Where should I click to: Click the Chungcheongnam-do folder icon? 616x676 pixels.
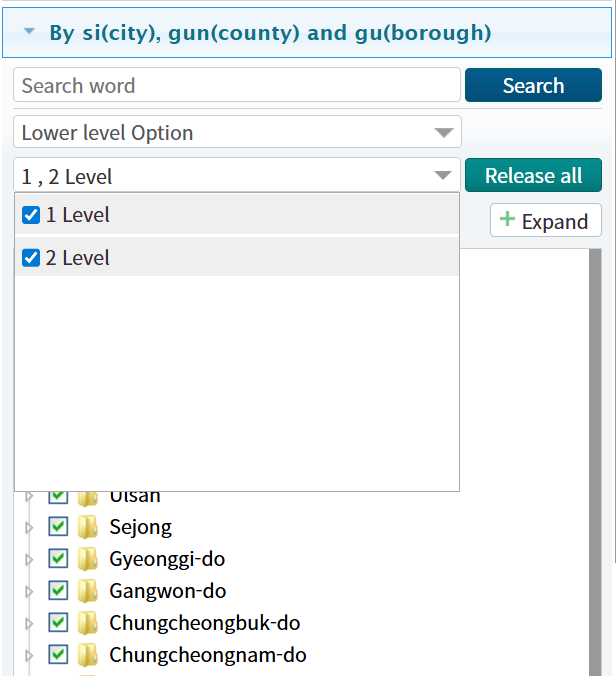click(88, 655)
